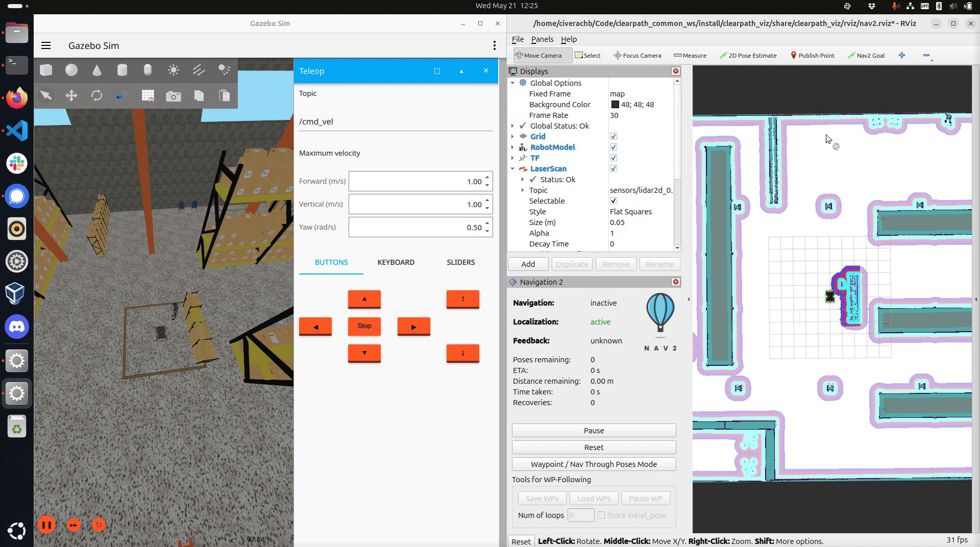
Task: Expand the TF display entry
Action: [x=512, y=158]
